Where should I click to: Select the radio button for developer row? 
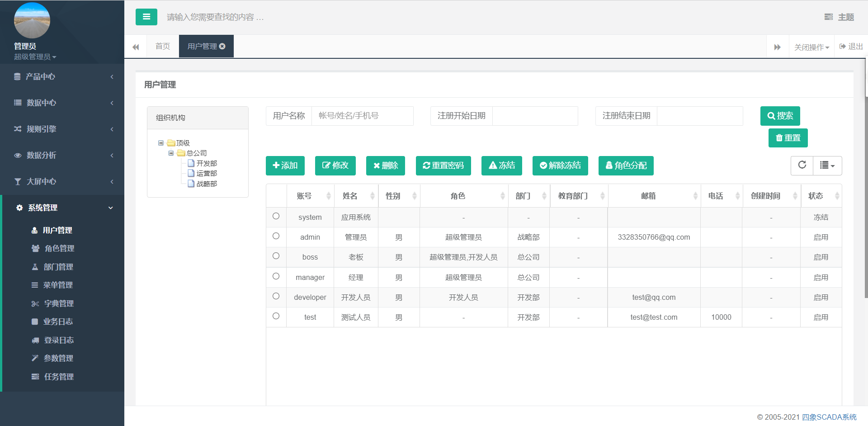[x=276, y=296]
